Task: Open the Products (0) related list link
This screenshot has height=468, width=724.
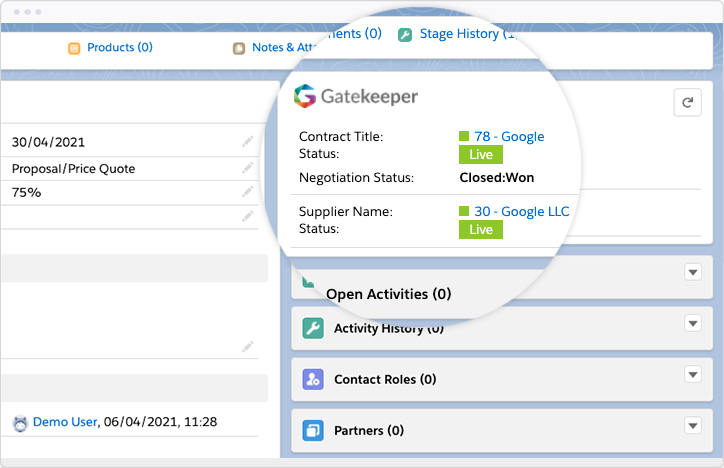Action: click(120, 47)
